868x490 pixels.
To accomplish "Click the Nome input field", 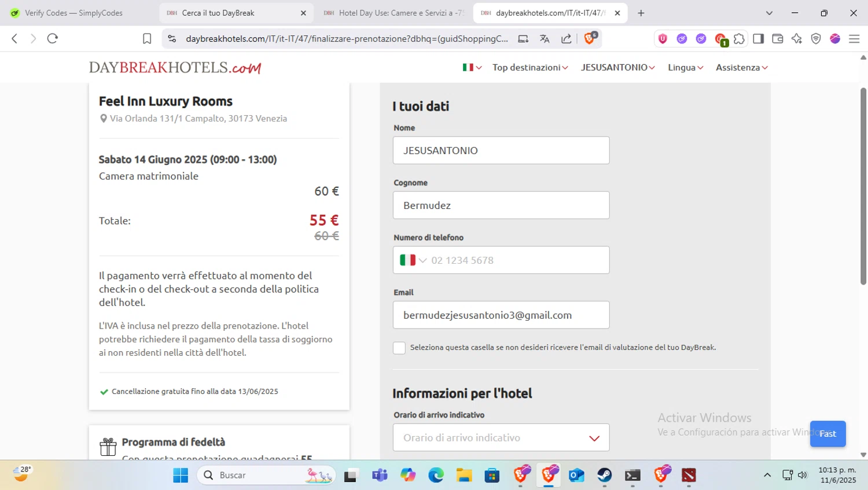I will coord(501,150).
